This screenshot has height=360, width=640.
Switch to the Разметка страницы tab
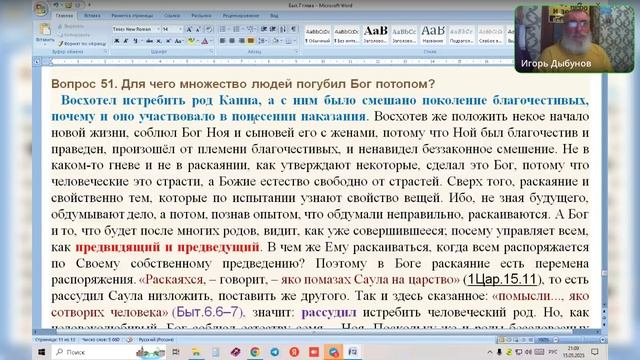click(132, 16)
